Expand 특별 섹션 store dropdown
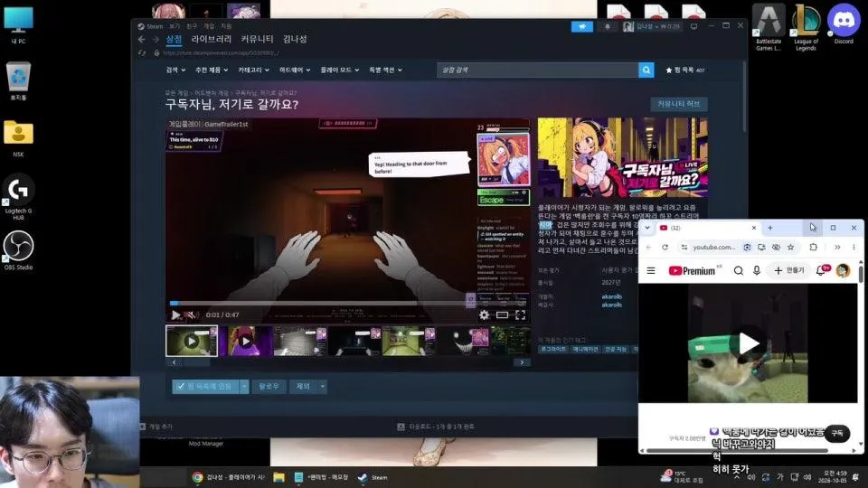 (385, 70)
